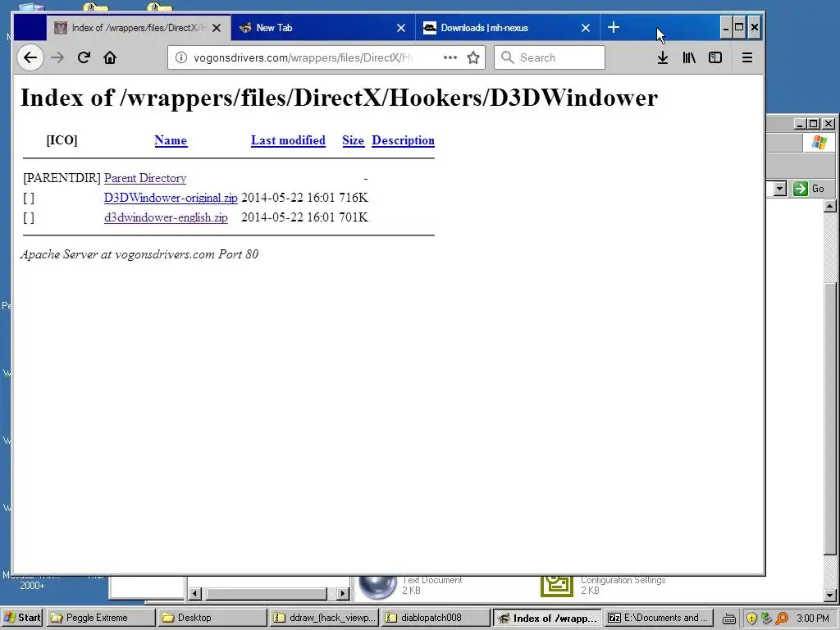Switch to ddraw_(hack_viewp... taskbar item
This screenshot has height=630, width=840.
coord(325,618)
